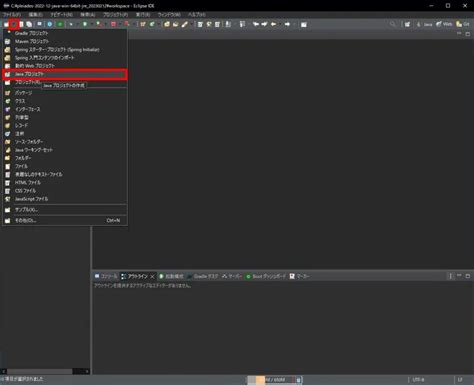Image resolution: width=474 pixels, height=385 pixels.
Task: Click the Forward navigation arrow
Action: pyautogui.click(x=287, y=24)
